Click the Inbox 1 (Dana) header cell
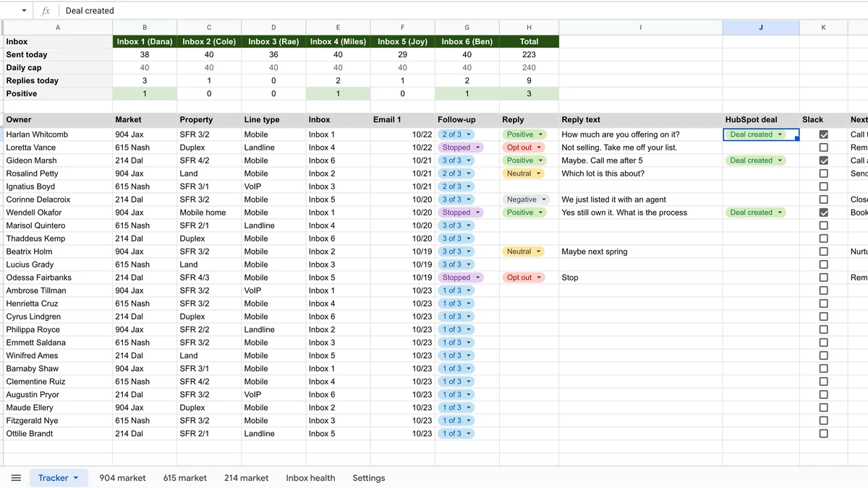Screen dimensions: 868x488 pyautogui.click(x=145, y=42)
